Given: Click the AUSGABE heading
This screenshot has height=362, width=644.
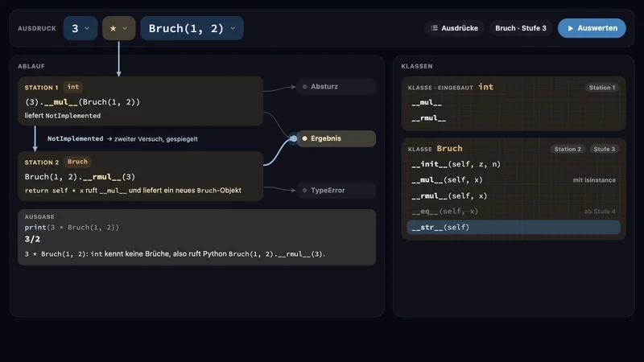Looking at the screenshot, I should (39, 216).
